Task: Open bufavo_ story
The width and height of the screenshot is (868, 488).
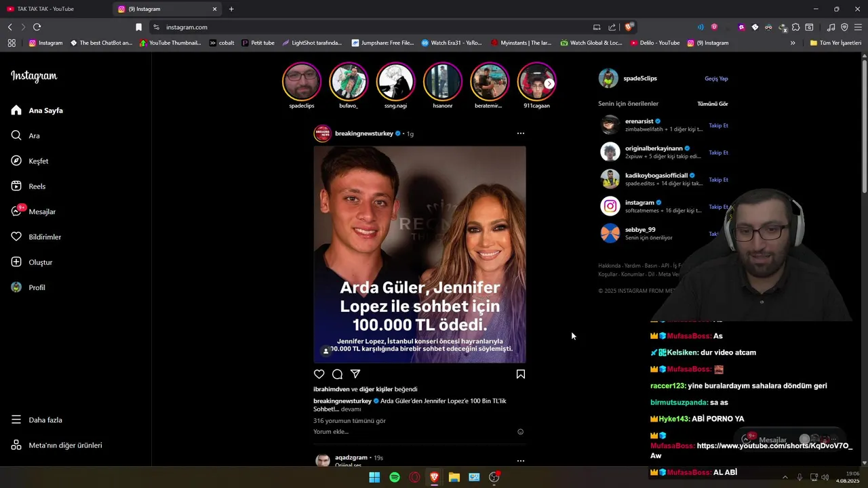Action: (349, 81)
